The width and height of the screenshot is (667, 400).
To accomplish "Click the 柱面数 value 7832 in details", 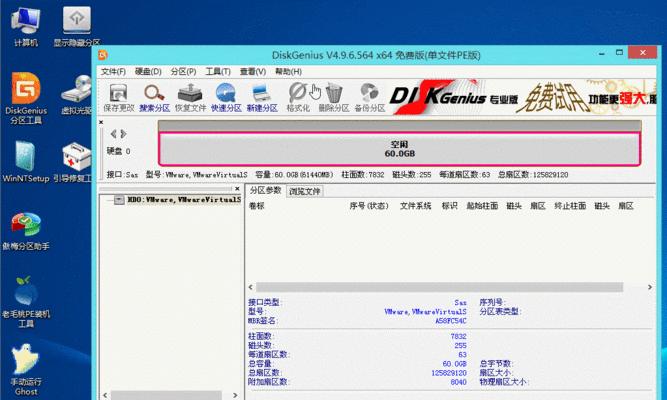I will coord(459,336).
